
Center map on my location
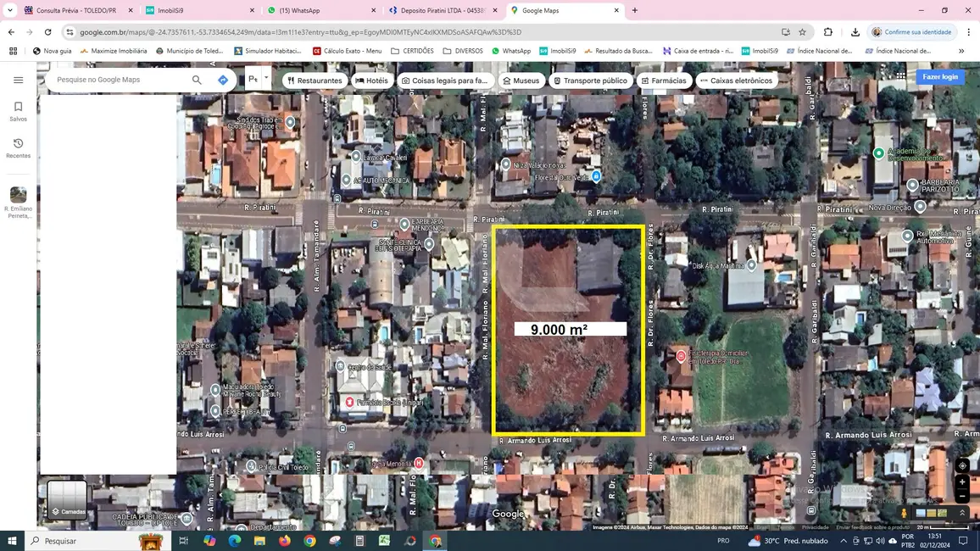pos(962,465)
